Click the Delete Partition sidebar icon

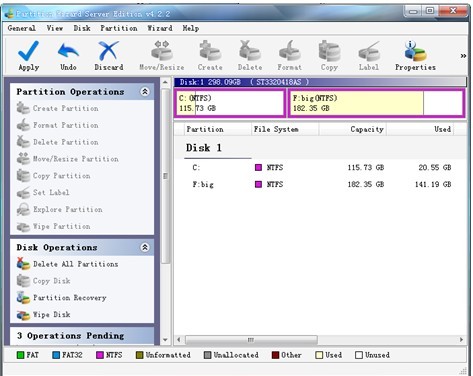pyautogui.click(x=23, y=142)
